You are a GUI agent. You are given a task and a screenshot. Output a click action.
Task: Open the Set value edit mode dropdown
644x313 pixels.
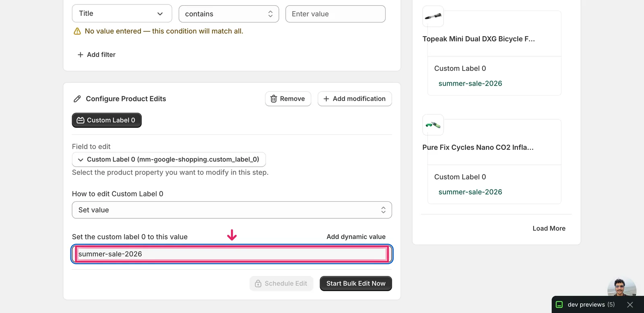(232, 210)
